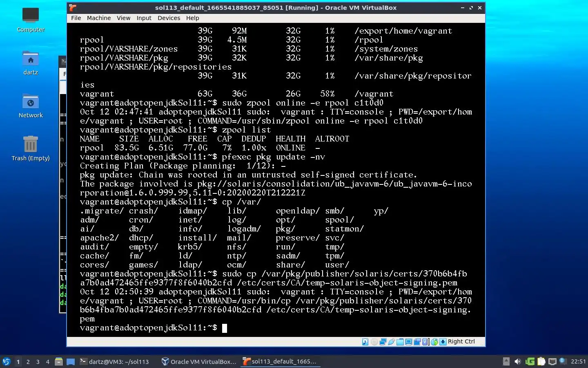The width and height of the screenshot is (588, 368).
Task: Click the 'pfexec pkg update -nv' command
Action: pos(273,157)
